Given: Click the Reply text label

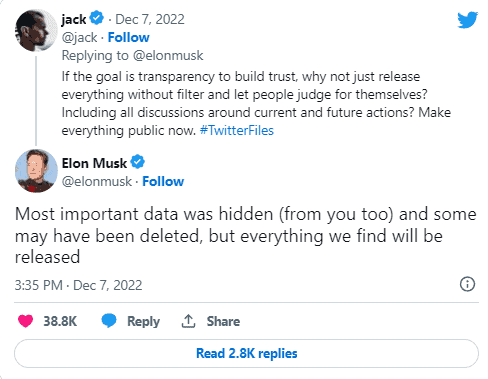Looking at the screenshot, I should tap(143, 321).
